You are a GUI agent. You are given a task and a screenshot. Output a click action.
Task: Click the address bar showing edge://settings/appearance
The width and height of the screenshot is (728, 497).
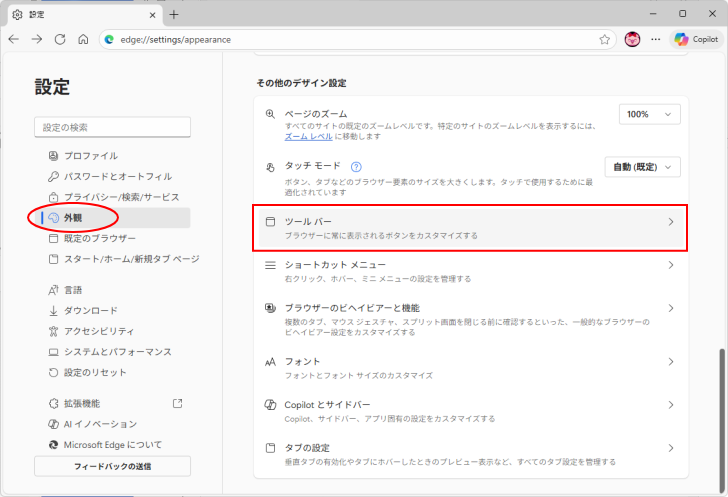point(358,39)
